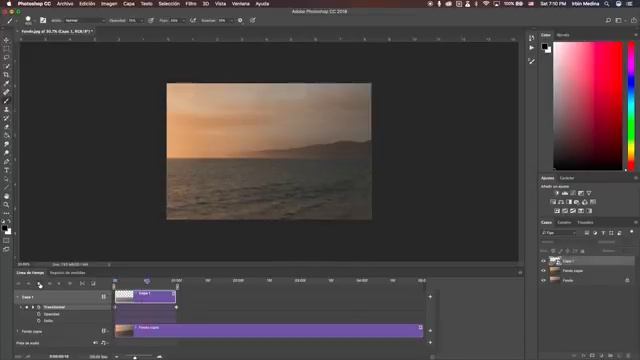Image resolution: width=640 pixels, height=360 pixels.
Task: Open the audio track music note menu
Action: pos(104,343)
